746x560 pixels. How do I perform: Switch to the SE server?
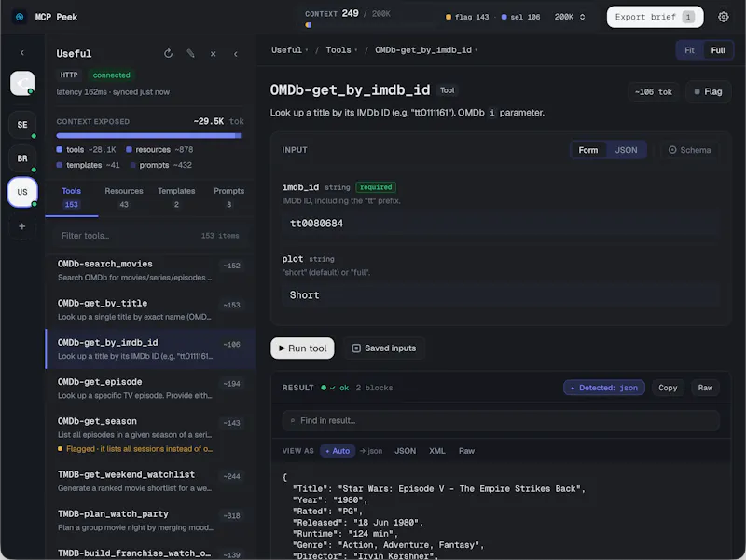point(22,125)
